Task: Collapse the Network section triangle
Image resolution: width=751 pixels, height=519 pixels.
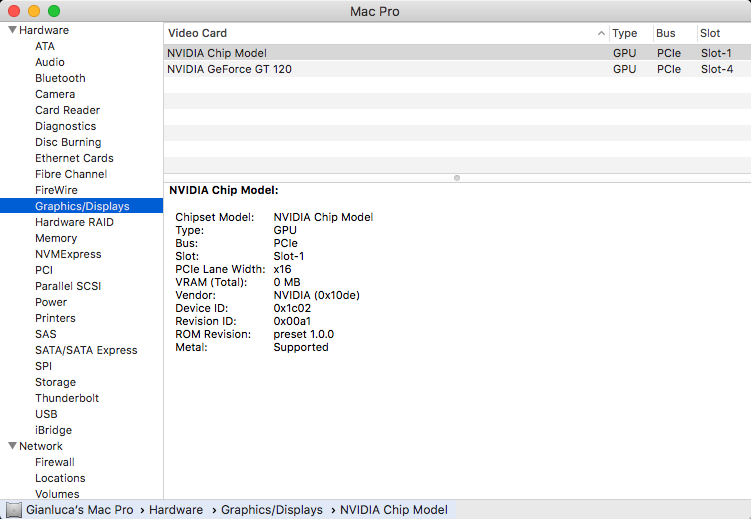Action: coord(12,446)
